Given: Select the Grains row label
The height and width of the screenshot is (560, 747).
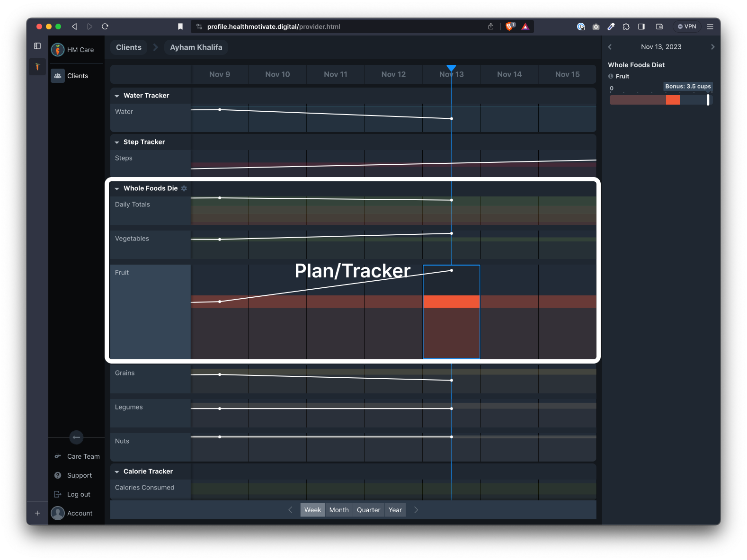Looking at the screenshot, I should 150,379.
